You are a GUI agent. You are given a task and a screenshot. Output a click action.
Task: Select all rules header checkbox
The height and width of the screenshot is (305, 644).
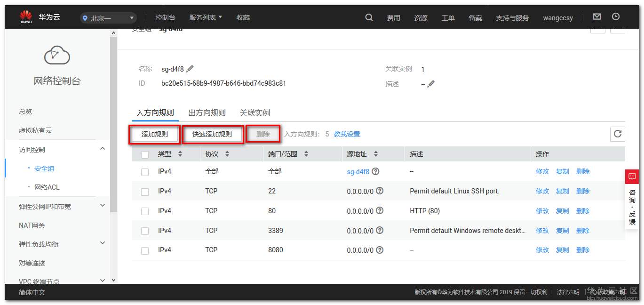click(x=145, y=154)
